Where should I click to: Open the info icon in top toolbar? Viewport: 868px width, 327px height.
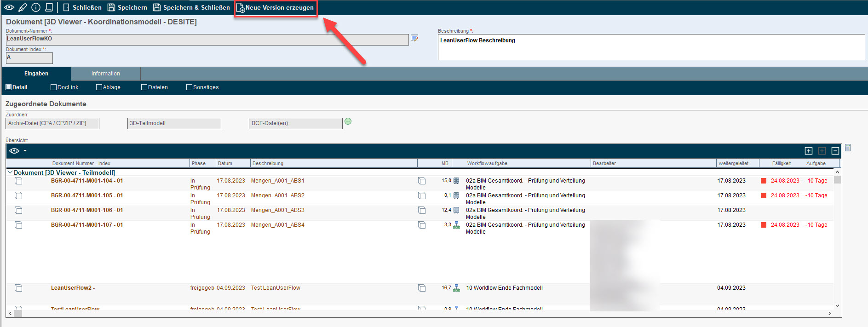click(x=36, y=7)
